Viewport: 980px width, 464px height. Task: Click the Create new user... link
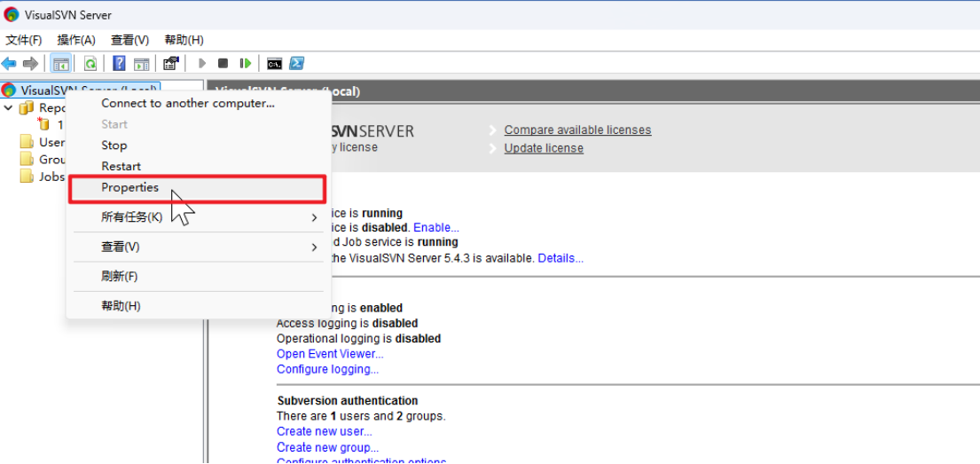click(325, 432)
